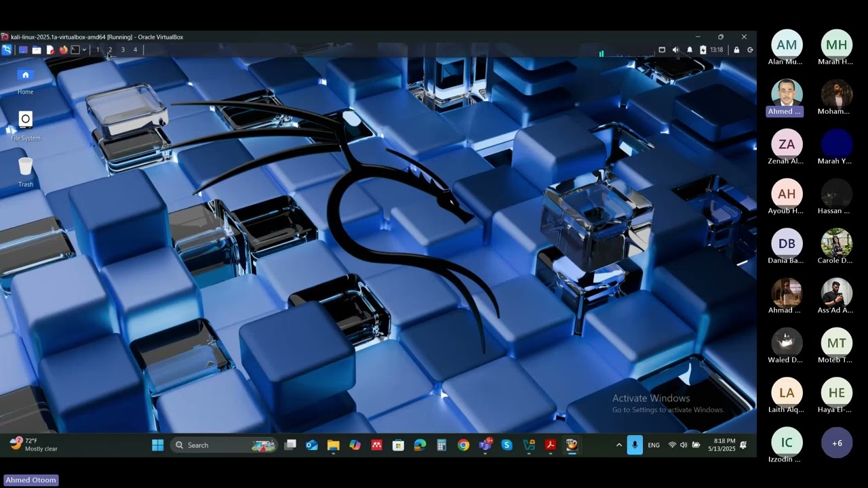Click the Windows date and time 8:18 PM
Viewport: 868px width, 488px height.
pos(722,445)
